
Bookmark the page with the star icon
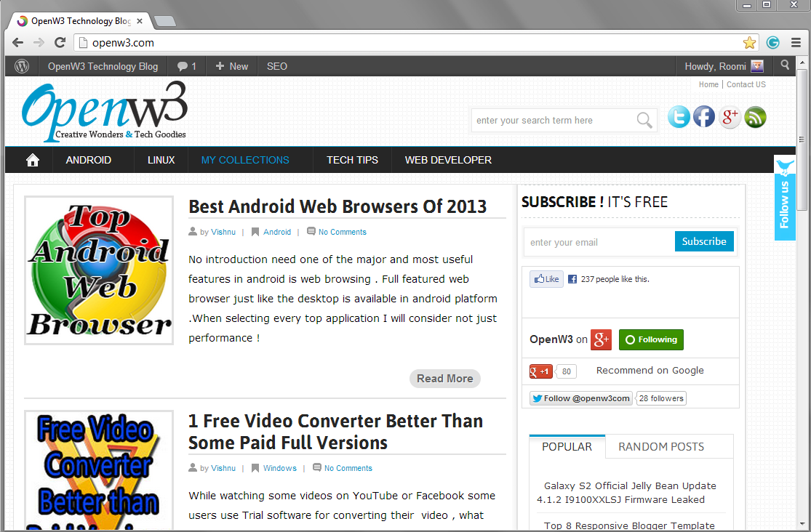pos(749,42)
